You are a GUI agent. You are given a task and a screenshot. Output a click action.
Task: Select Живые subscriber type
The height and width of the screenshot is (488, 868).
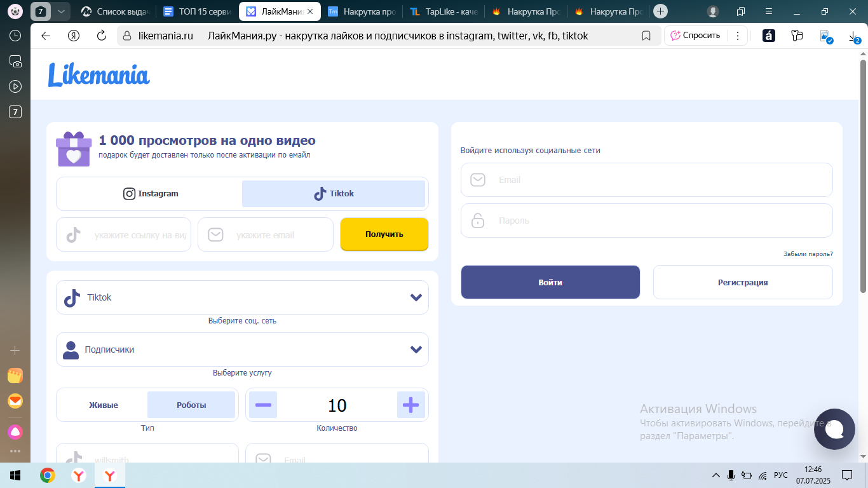pyautogui.click(x=104, y=405)
